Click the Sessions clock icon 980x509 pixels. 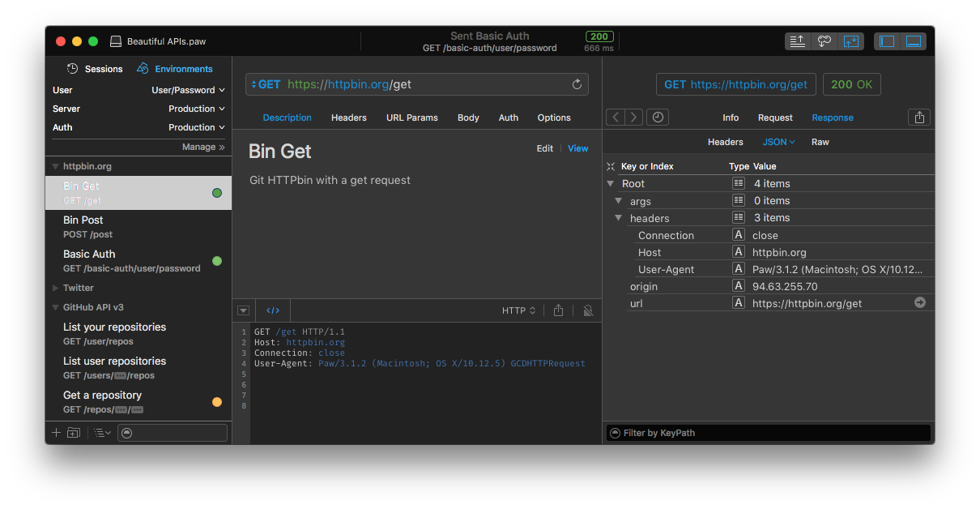coord(73,69)
